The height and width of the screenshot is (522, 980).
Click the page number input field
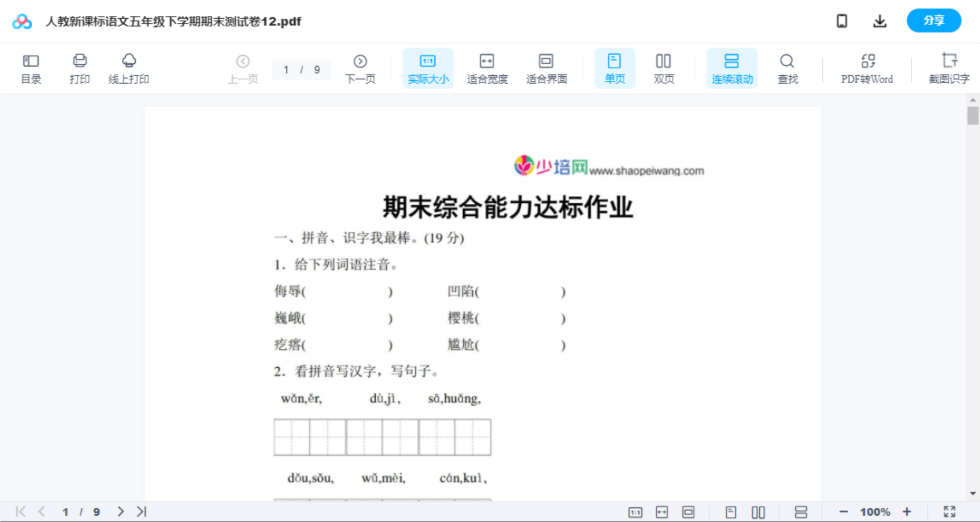[x=302, y=70]
